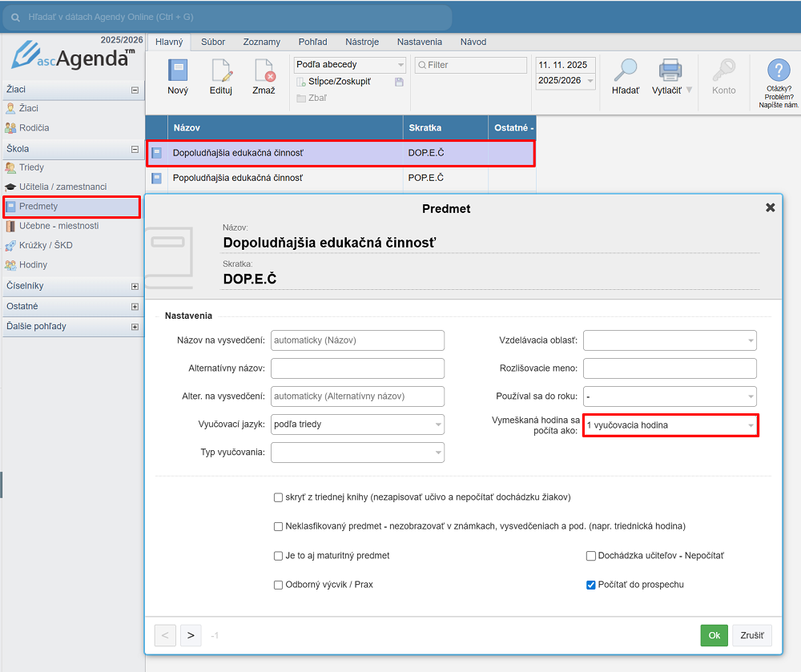Go to next record with > arrow
The width and height of the screenshot is (801, 672).
click(191, 635)
